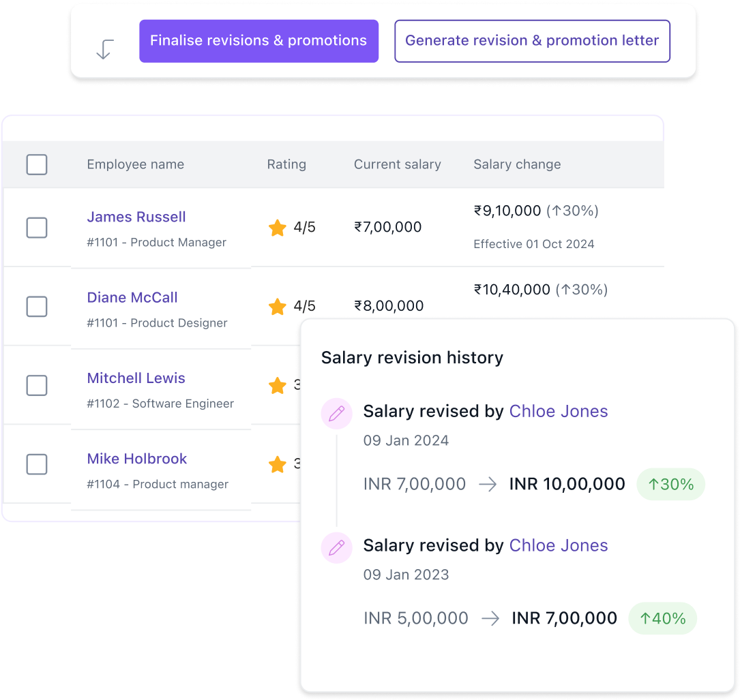The width and height of the screenshot is (740, 700).
Task: Click the #1101 - Product Manager subtitle
Action: point(157,242)
